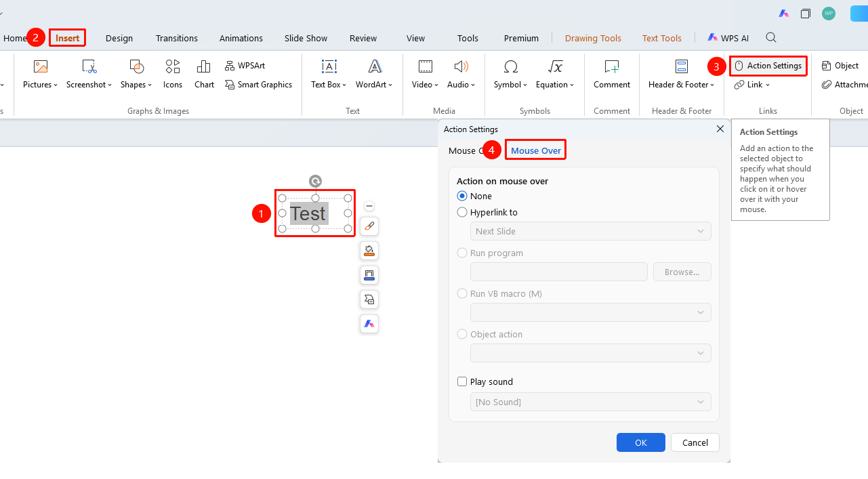Choose the Run VB macro radio button

click(462, 293)
